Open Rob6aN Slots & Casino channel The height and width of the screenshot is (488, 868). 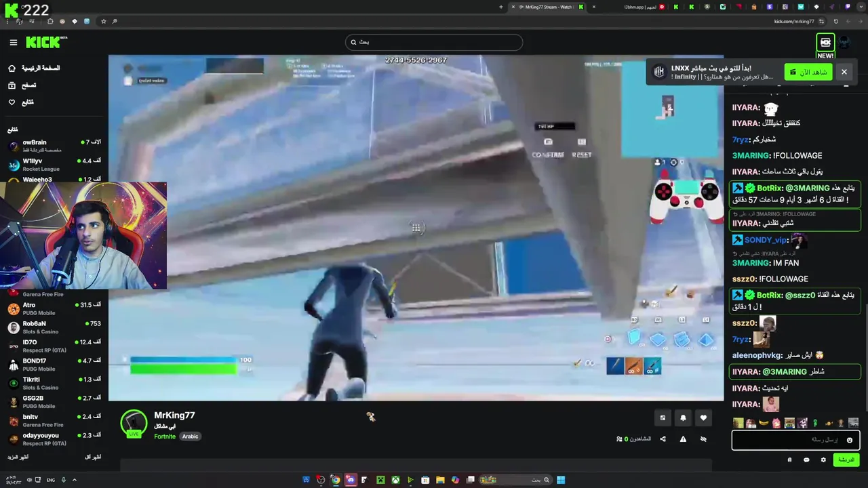[x=54, y=327]
